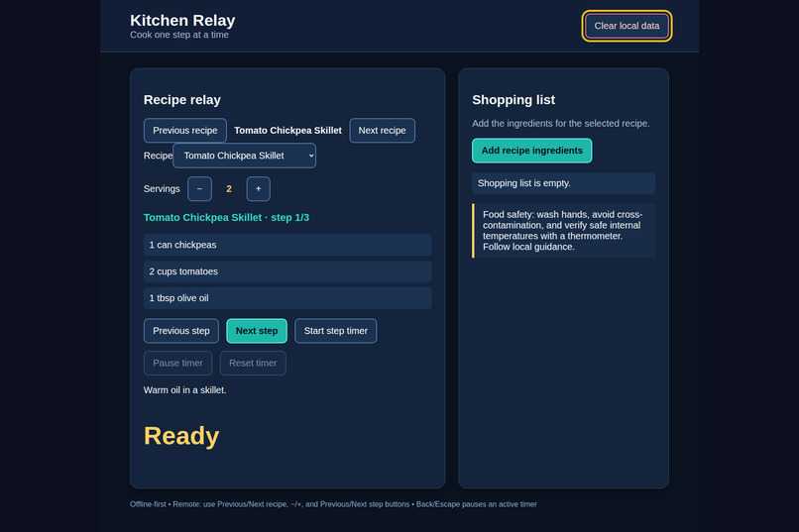Advance to the Next recipe
The width and height of the screenshot is (799, 532).
click(x=382, y=131)
